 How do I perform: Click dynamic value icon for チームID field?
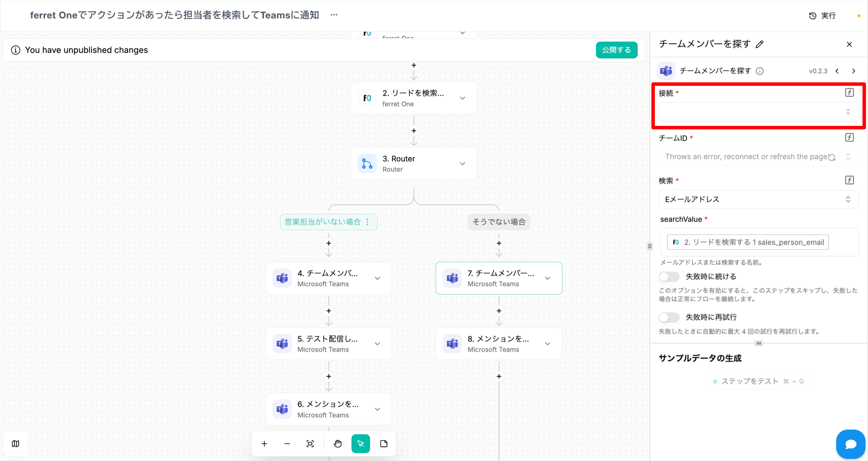[x=849, y=137]
